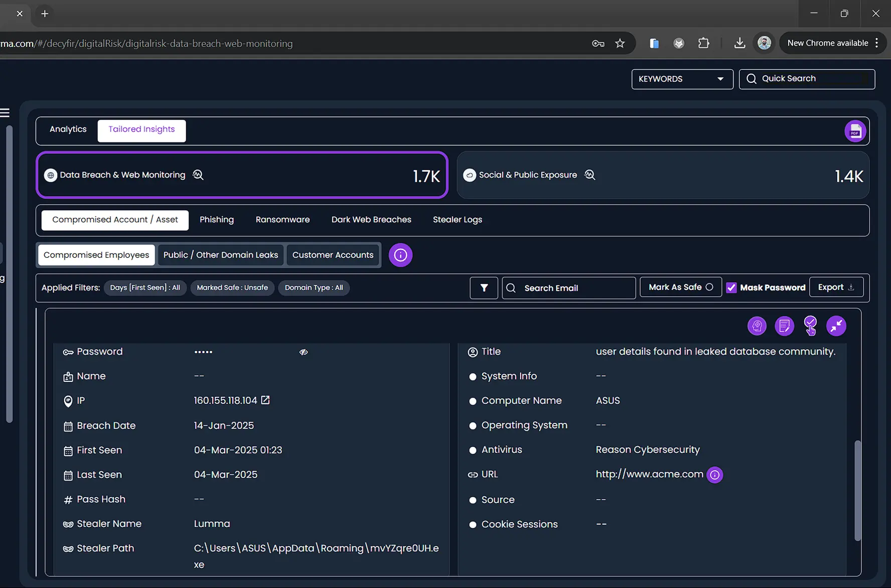891x588 pixels.
Task: Select the Analytics tab
Action: click(68, 129)
